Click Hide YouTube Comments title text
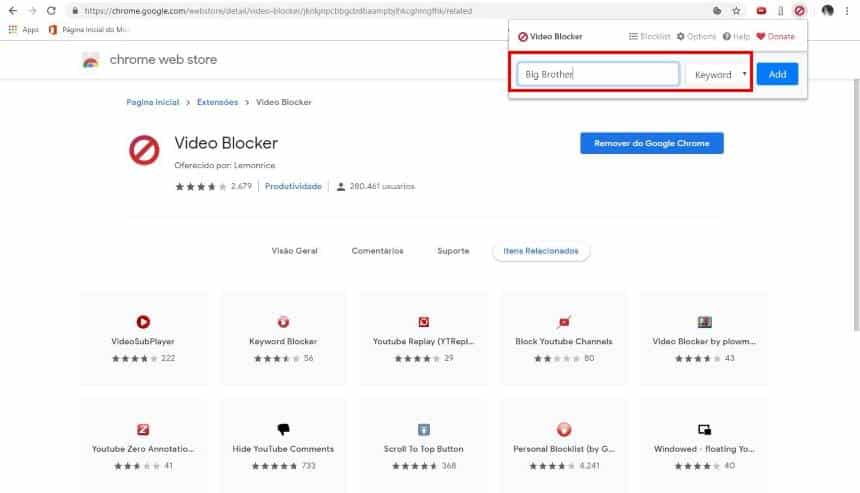 coord(283,449)
